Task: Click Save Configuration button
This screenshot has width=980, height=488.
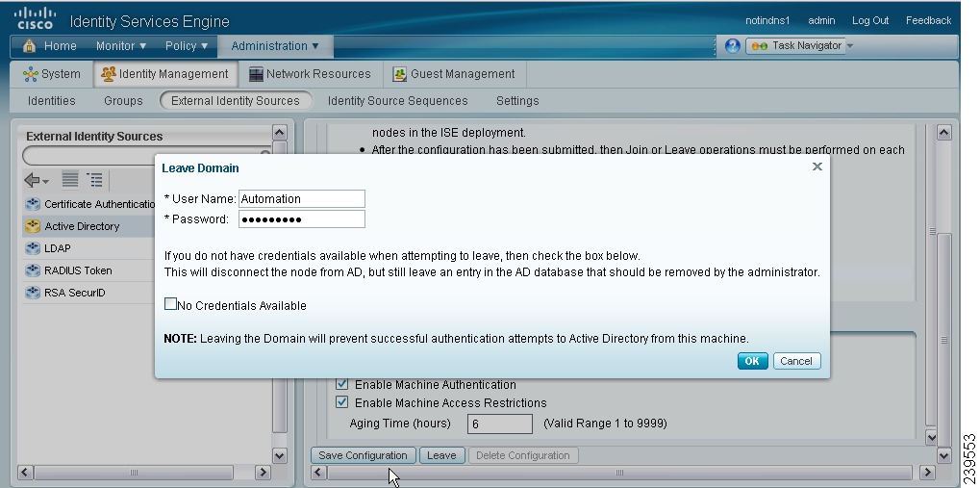Action: (364, 455)
